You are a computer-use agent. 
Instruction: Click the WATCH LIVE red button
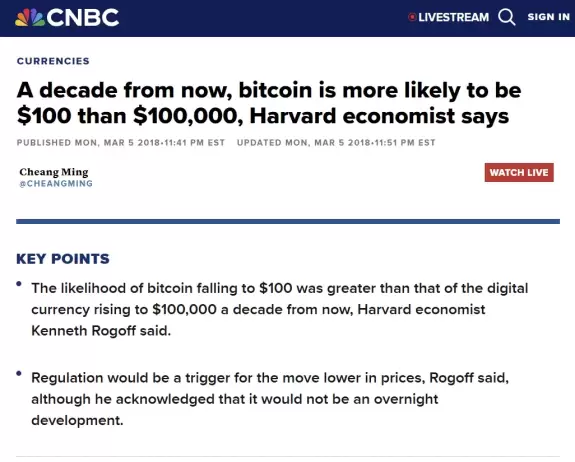[x=519, y=172]
